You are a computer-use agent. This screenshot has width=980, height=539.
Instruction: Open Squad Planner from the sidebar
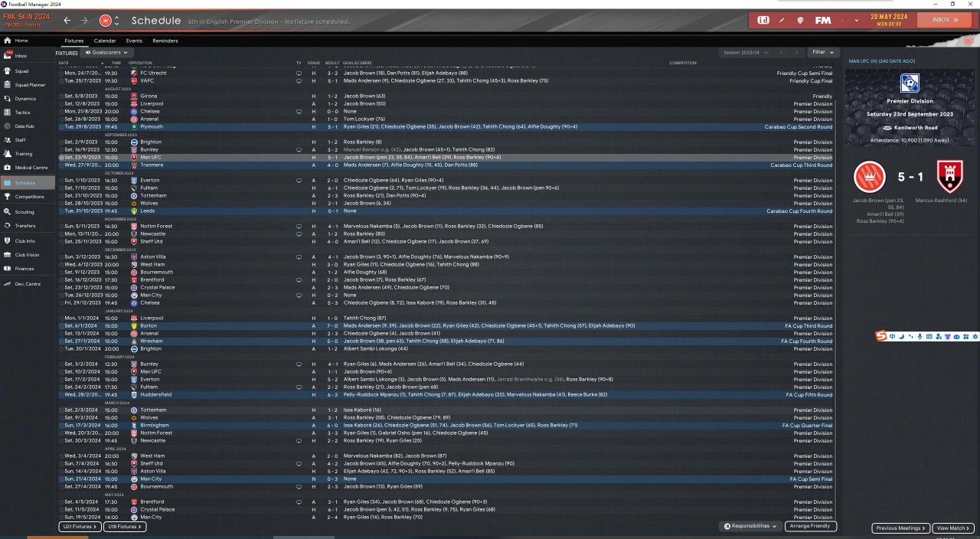click(x=28, y=85)
